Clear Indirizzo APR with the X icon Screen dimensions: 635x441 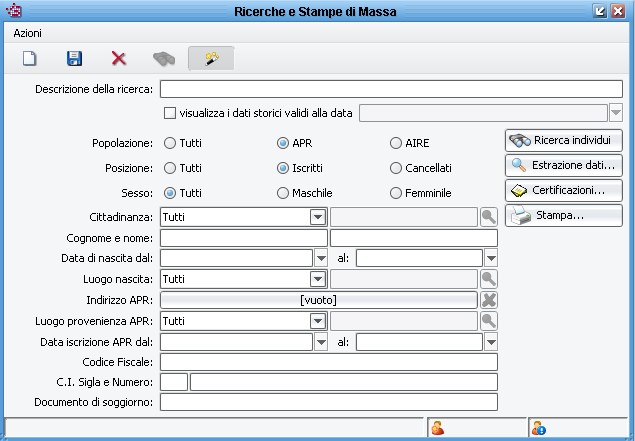coord(489,300)
